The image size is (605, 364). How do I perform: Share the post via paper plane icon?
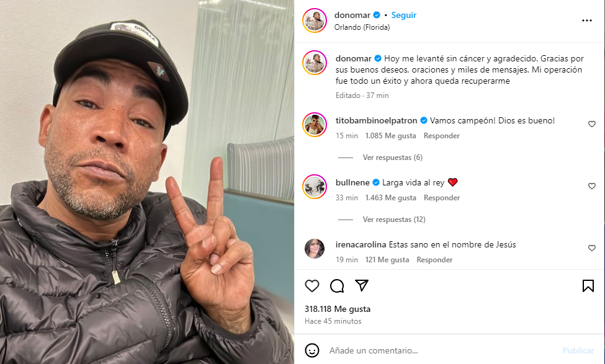click(362, 285)
